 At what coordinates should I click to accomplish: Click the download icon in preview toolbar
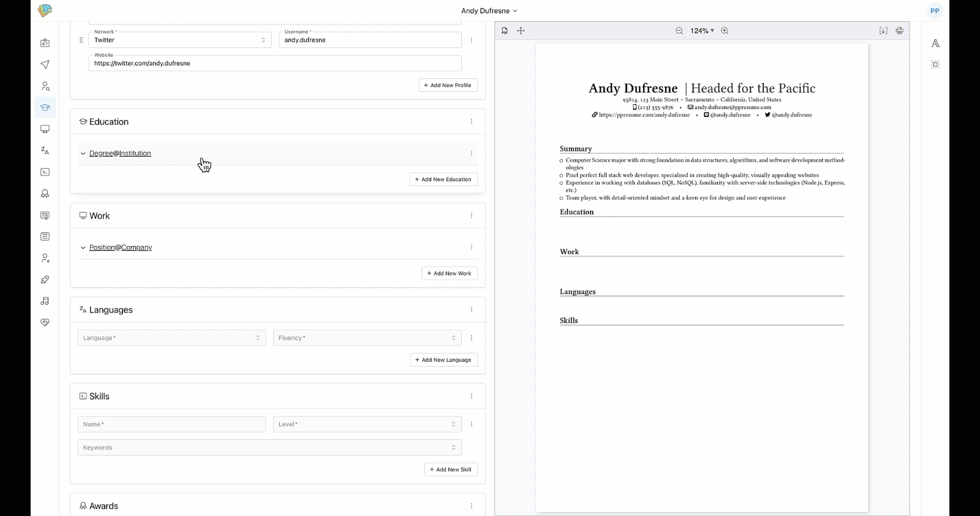tap(883, 31)
